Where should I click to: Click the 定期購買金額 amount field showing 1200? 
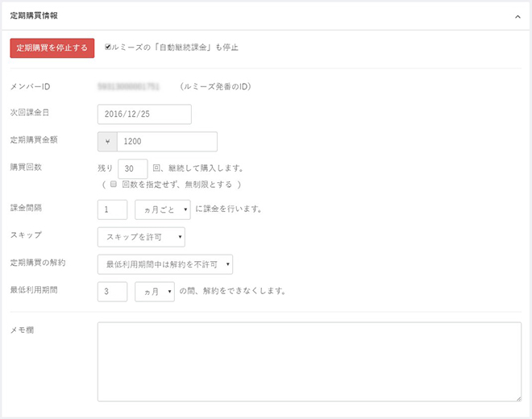(167, 142)
